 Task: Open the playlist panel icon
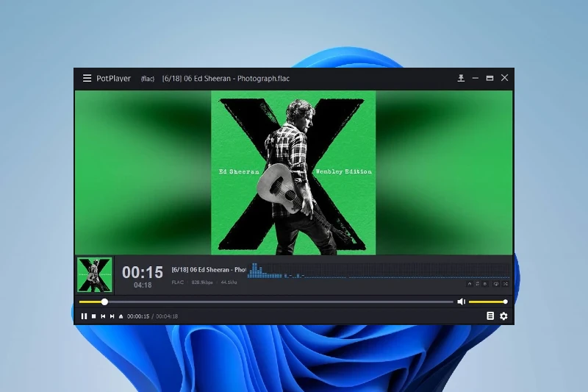click(490, 316)
